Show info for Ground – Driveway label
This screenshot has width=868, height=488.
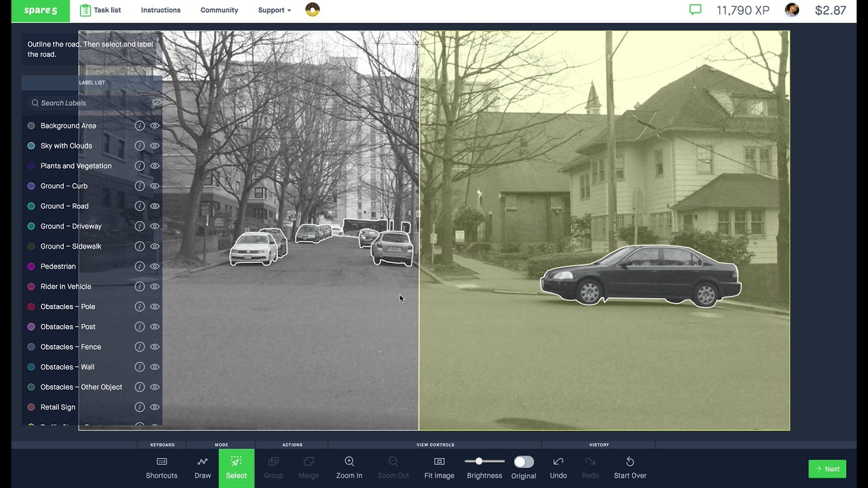point(140,226)
